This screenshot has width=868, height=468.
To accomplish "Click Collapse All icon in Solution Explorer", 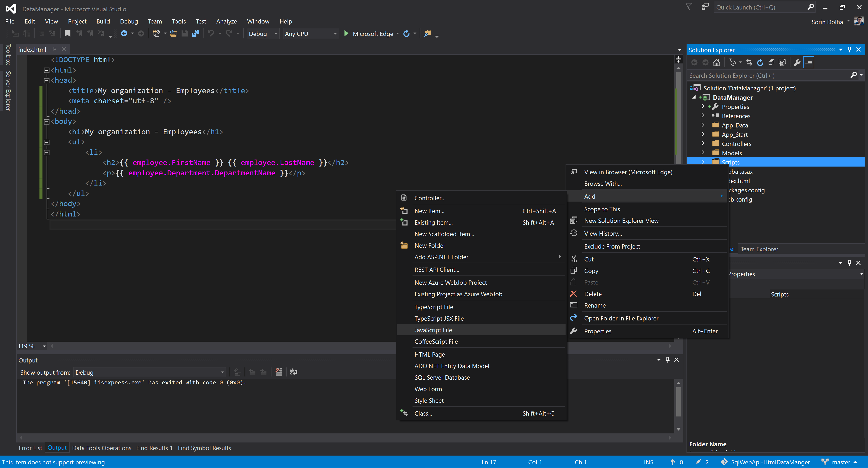I will (x=771, y=62).
